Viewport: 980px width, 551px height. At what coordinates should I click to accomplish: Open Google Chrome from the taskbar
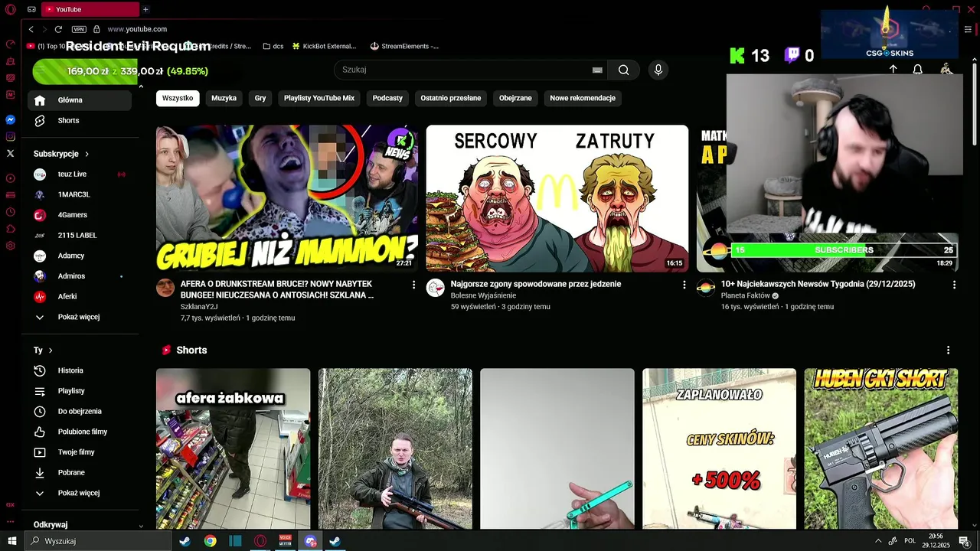(210, 541)
